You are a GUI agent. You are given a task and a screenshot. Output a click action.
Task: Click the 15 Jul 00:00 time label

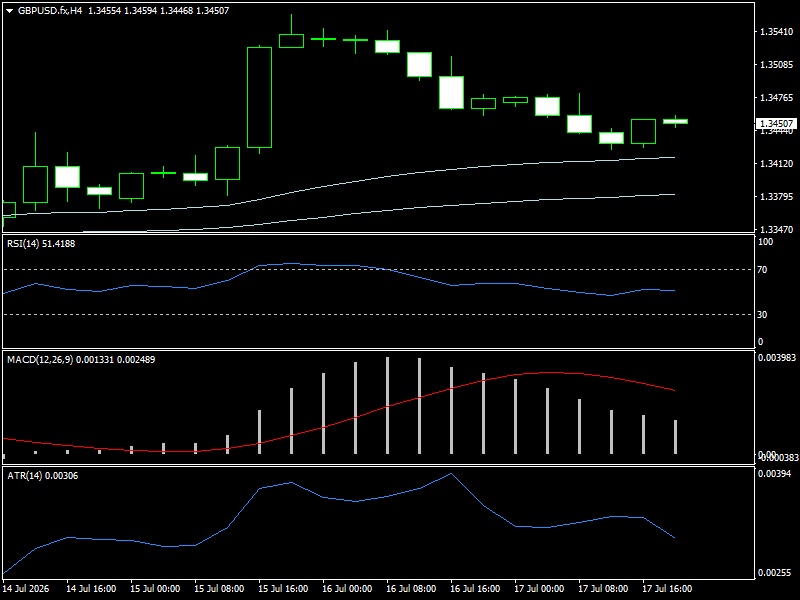tap(155, 589)
